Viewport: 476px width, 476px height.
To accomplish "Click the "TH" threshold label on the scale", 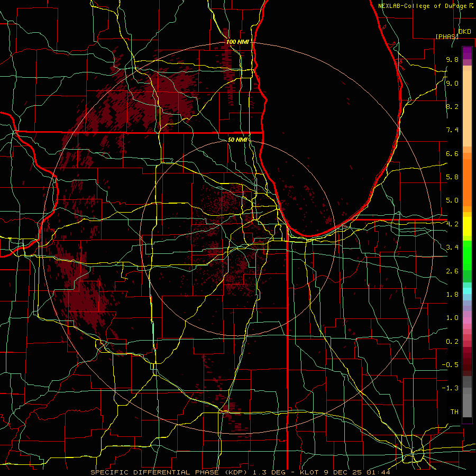I will (x=454, y=412).
